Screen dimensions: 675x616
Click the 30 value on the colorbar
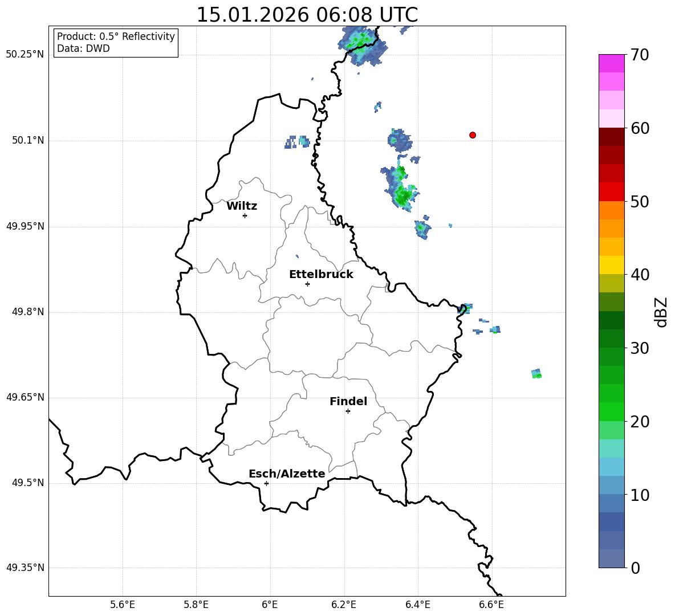(x=640, y=348)
